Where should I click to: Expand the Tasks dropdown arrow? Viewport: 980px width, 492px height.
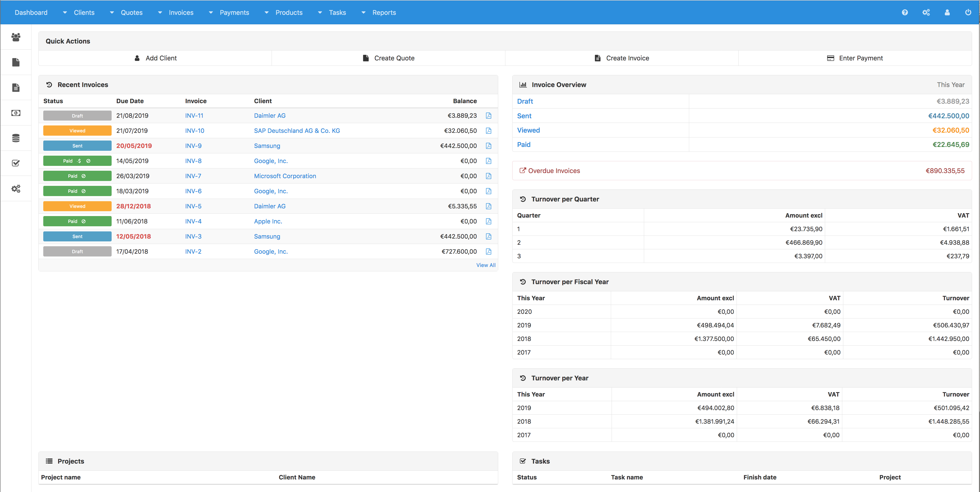320,13
